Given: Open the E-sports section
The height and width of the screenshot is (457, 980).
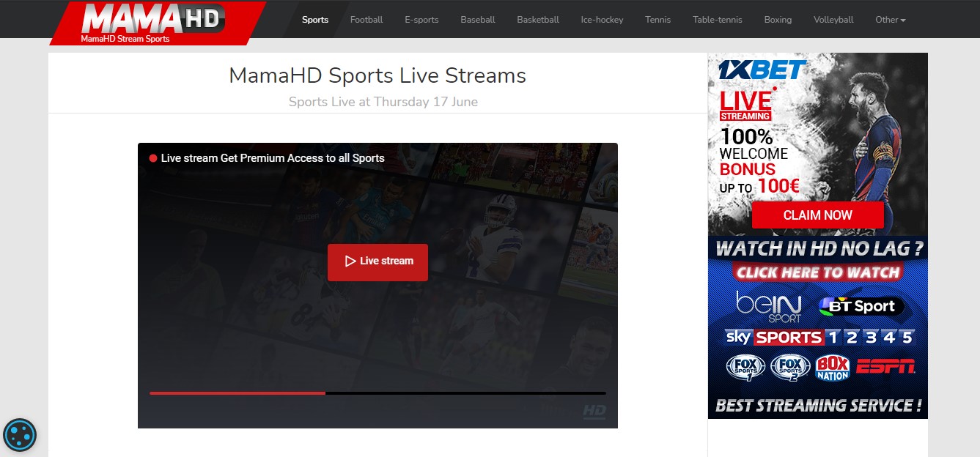Looking at the screenshot, I should (x=421, y=20).
